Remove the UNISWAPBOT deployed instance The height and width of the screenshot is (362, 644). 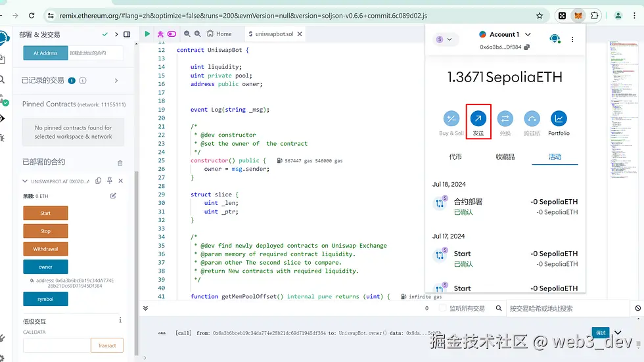121,181
